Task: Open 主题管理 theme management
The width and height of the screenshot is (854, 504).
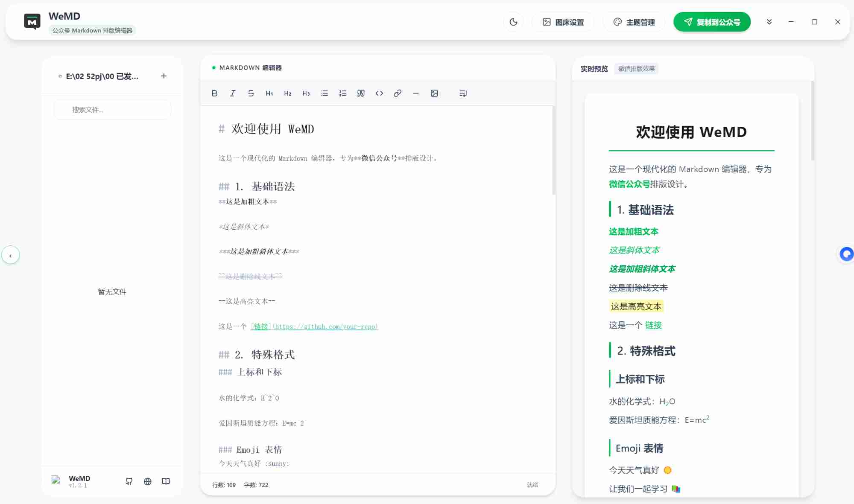Action: click(x=634, y=22)
